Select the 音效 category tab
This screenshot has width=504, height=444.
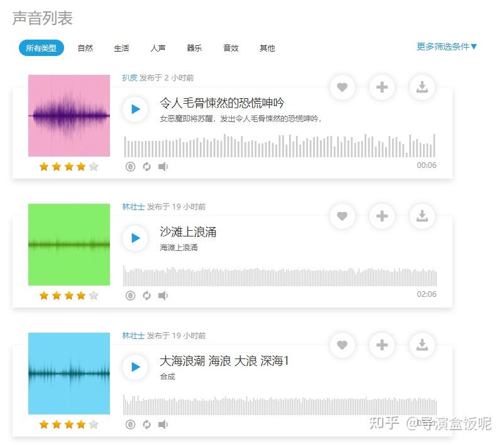231,47
